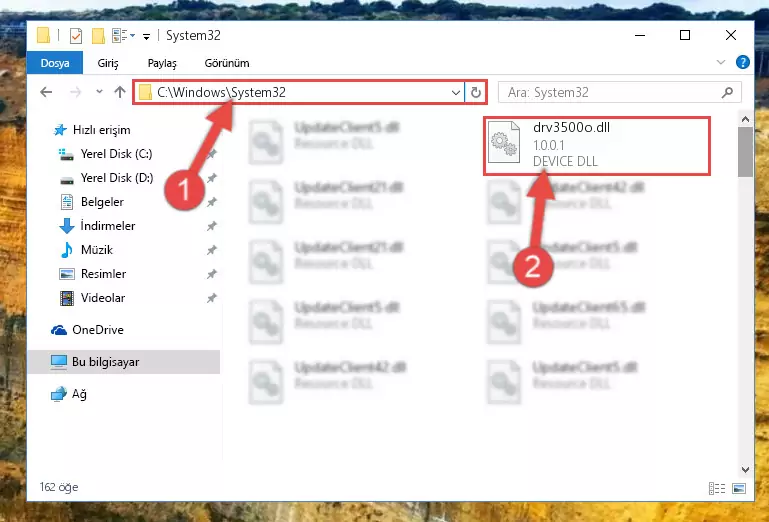769x522 pixels.
Task: Click the drv3500o.dll gear file icon
Action: (x=504, y=142)
